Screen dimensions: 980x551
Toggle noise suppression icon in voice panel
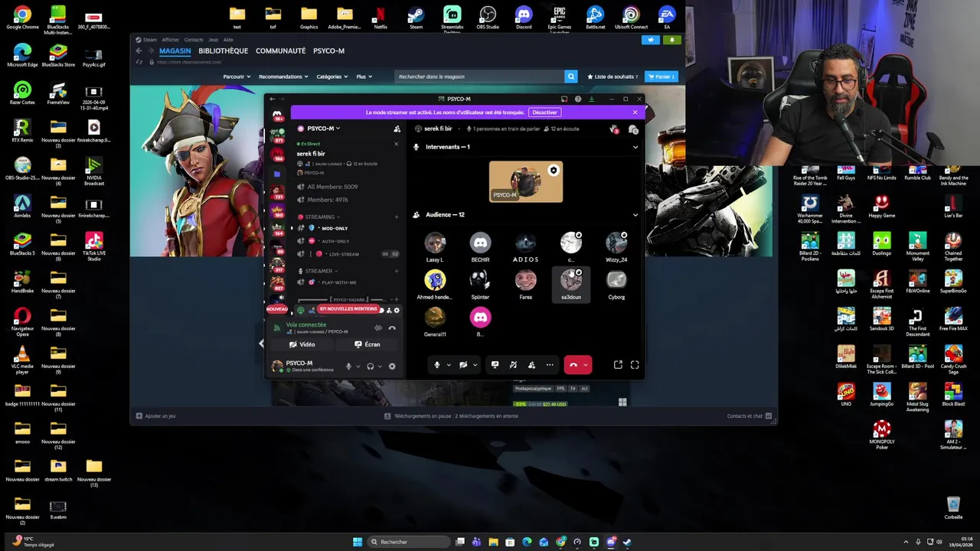[378, 328]
